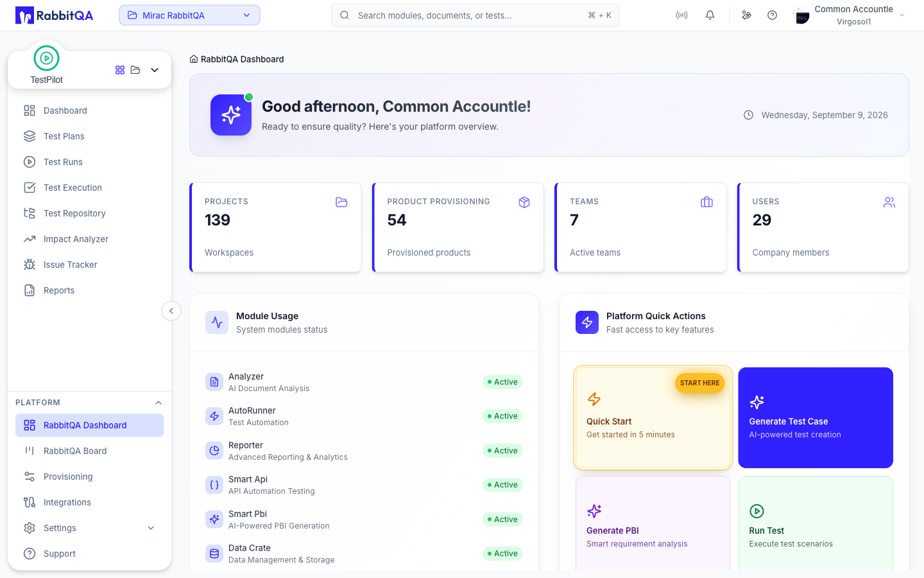Open the Mirac RabbitQA workspace dropdown
The height and width of the screenshot is (578, 924).
point(189,15)
